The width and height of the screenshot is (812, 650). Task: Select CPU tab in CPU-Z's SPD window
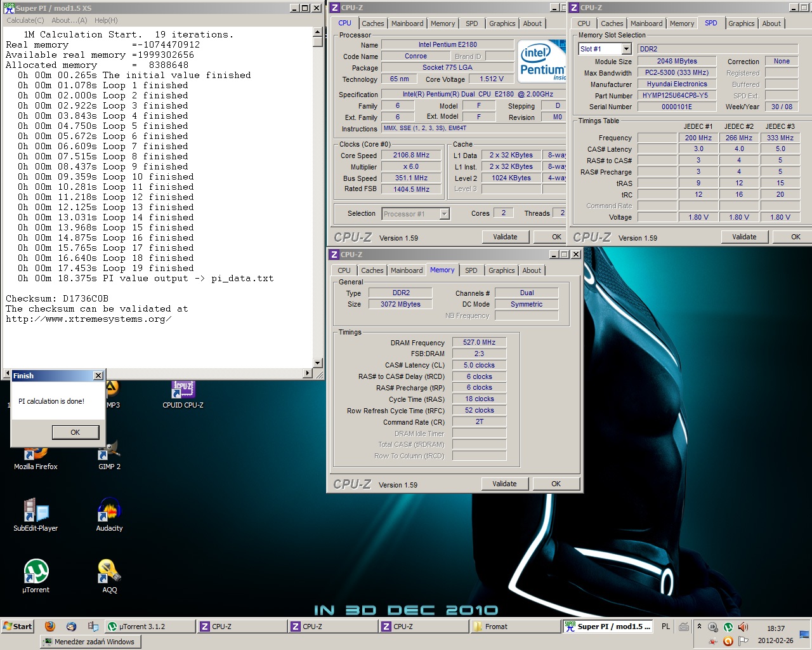pyautogui.click(x=584, y=23)
